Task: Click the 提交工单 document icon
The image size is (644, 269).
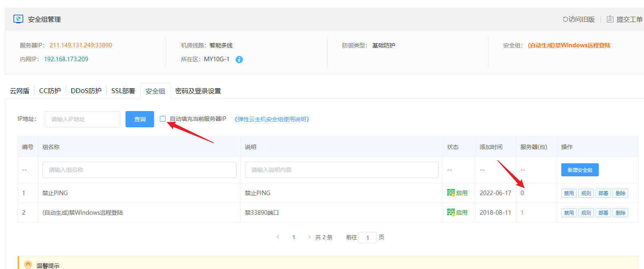Action: coord(610,19)
